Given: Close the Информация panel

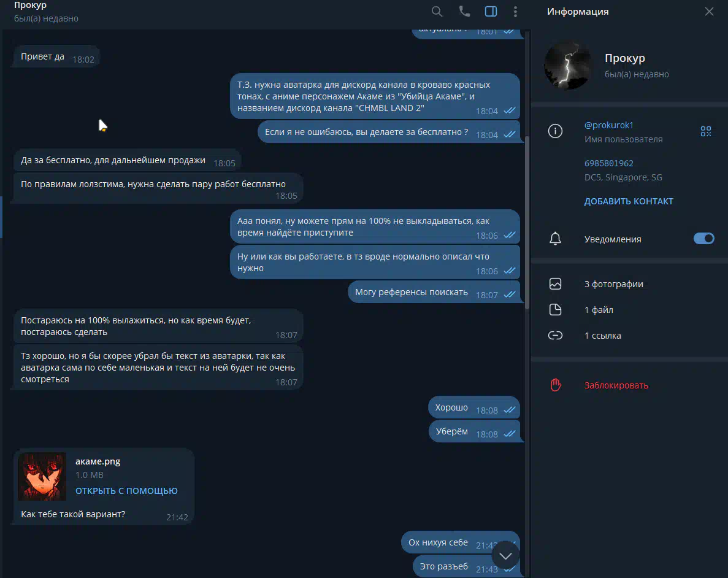Looking at the screenshot, I should click(x=709, y=12).
